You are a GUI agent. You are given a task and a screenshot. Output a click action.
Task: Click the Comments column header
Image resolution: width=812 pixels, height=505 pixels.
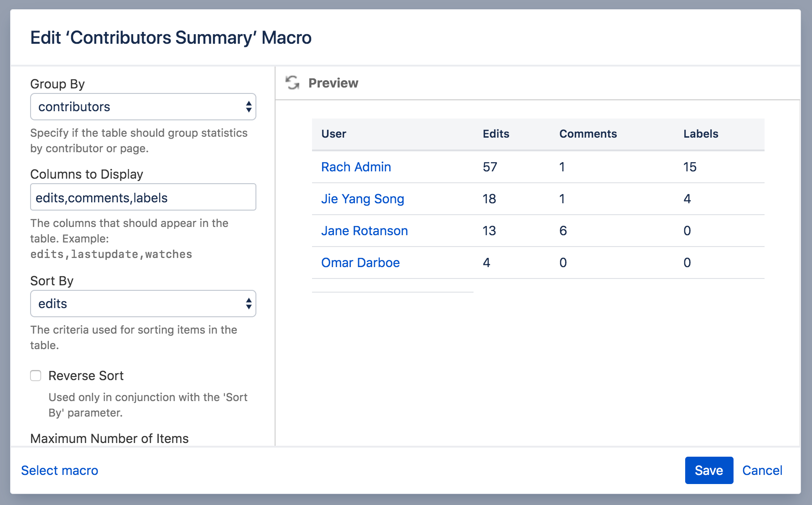point(588,134)
